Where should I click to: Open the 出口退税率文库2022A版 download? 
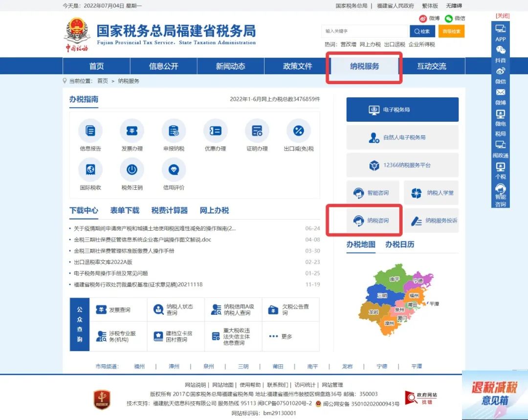pos(103,262)
